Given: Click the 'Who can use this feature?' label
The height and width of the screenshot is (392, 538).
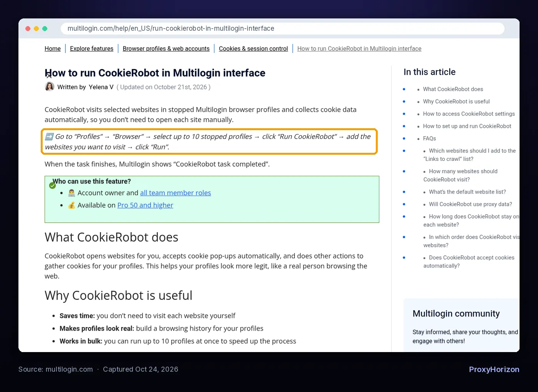Looking at the screenshot, I should (x=91, y=181).
